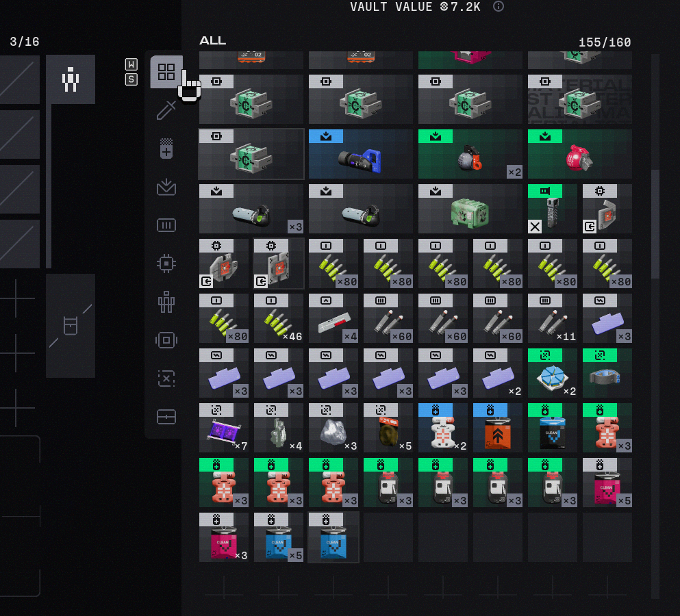This screenshot has width=680, height=616.
Task: Select the black CLEAN pack item
Action: tap(552, 428)
